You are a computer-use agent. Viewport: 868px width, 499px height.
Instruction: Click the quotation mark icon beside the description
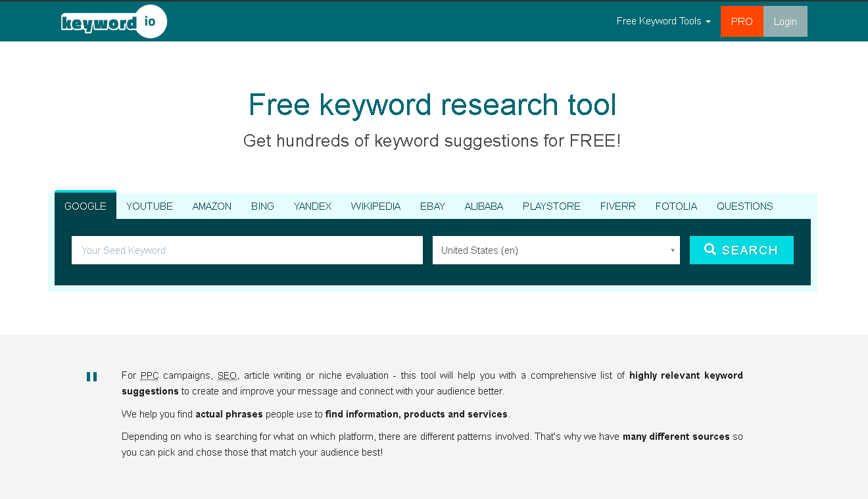tap(91, 377)
